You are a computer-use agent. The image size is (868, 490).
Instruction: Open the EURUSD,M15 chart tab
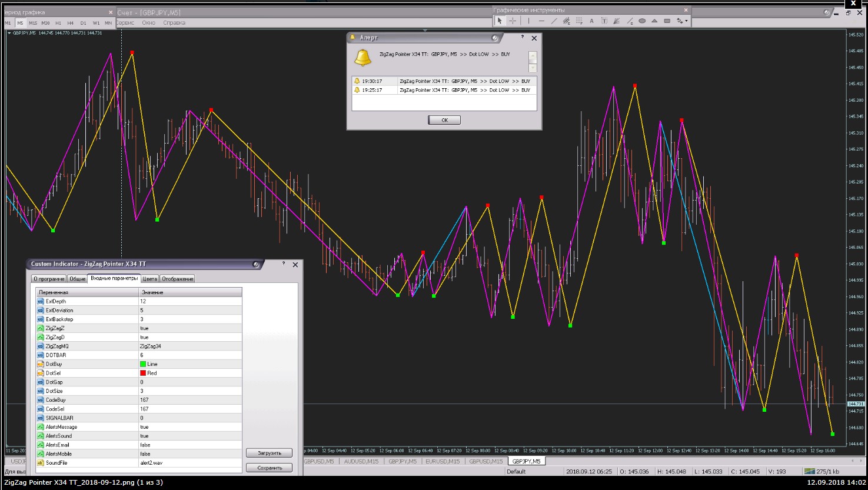[x=443, y=461]
